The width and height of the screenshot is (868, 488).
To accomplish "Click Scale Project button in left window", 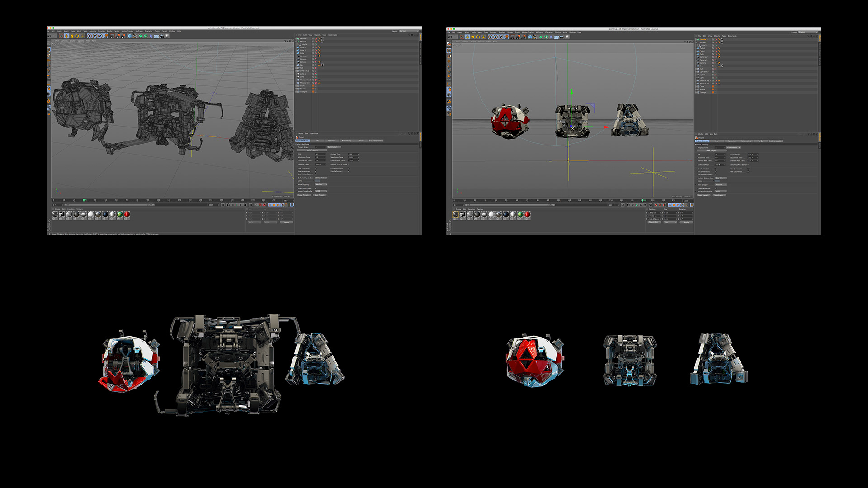I will point(312,150).
